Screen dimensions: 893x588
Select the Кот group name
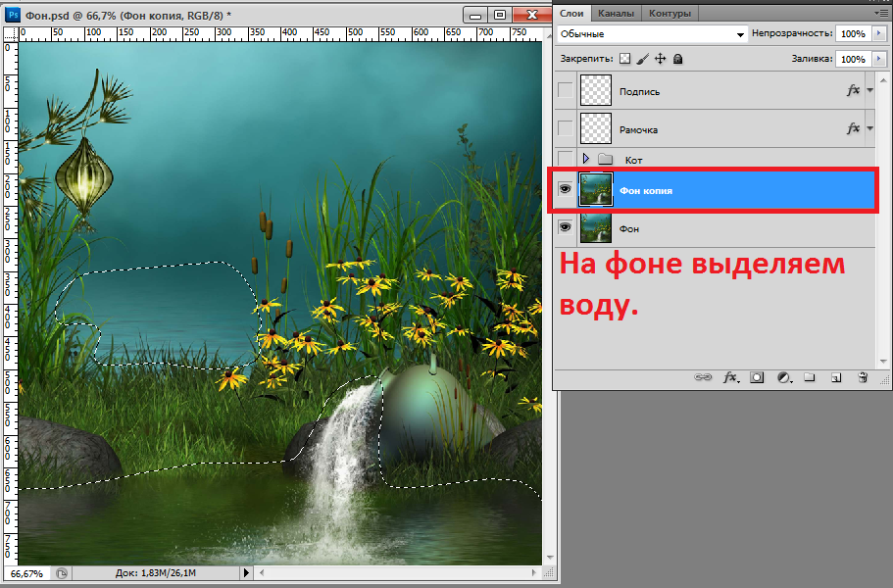pos(633,161)
